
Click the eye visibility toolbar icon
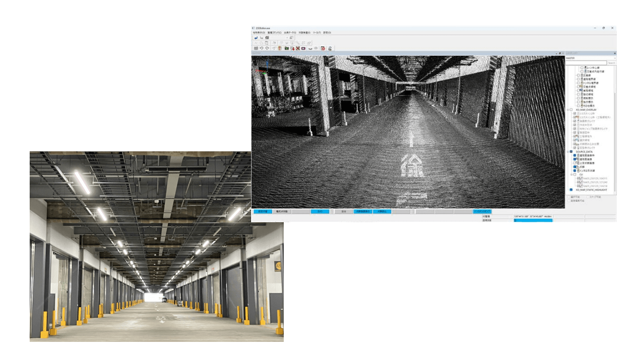tap(316, 48)
